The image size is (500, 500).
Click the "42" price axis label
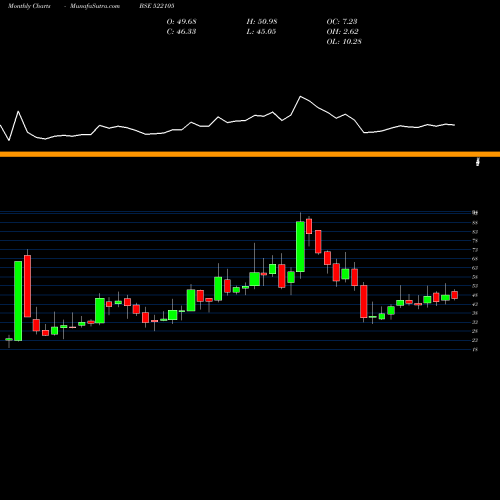coord(475,304)
